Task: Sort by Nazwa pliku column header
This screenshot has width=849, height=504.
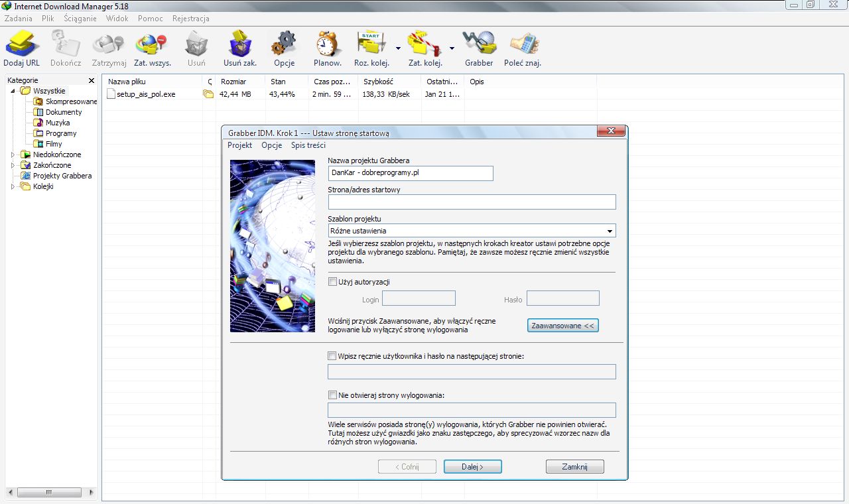Action: [153, 82]
